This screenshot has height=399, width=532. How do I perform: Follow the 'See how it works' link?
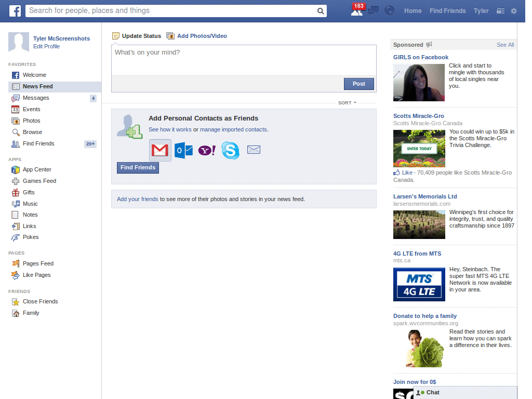[170, 129]
